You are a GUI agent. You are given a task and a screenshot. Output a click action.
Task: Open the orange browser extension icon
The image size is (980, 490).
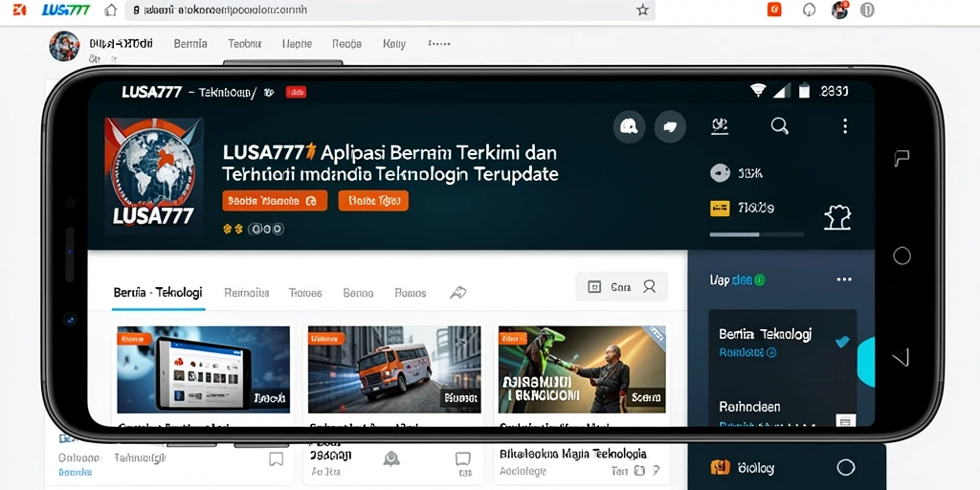774,10
